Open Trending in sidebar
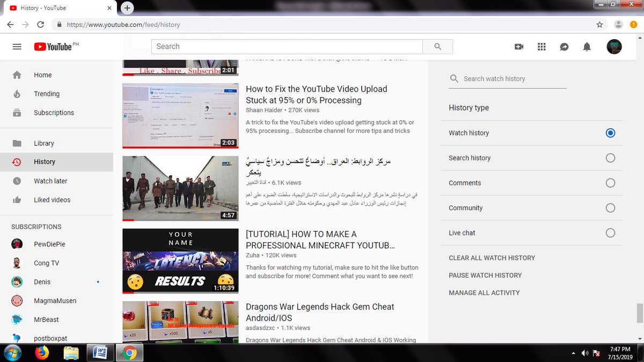This screenshot has height=362, width=644. click(56, 94)
